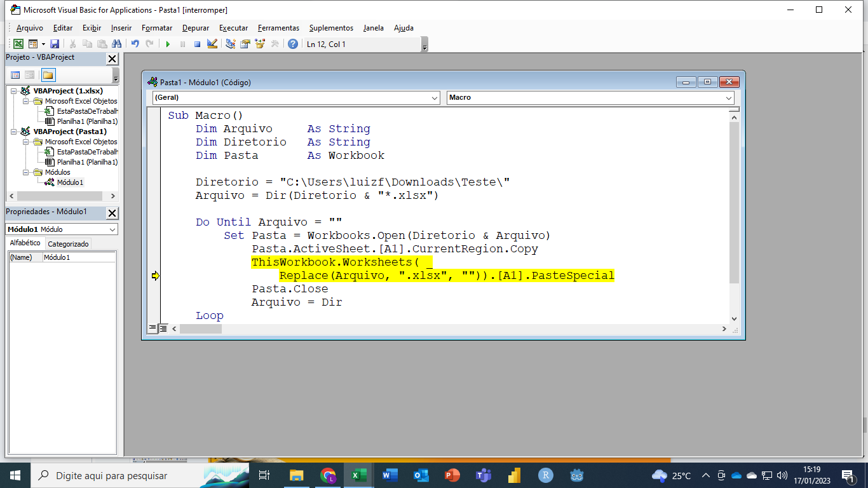Open the Ferramentas menu
Screen dimensions: 868x488
click(278, 28)
